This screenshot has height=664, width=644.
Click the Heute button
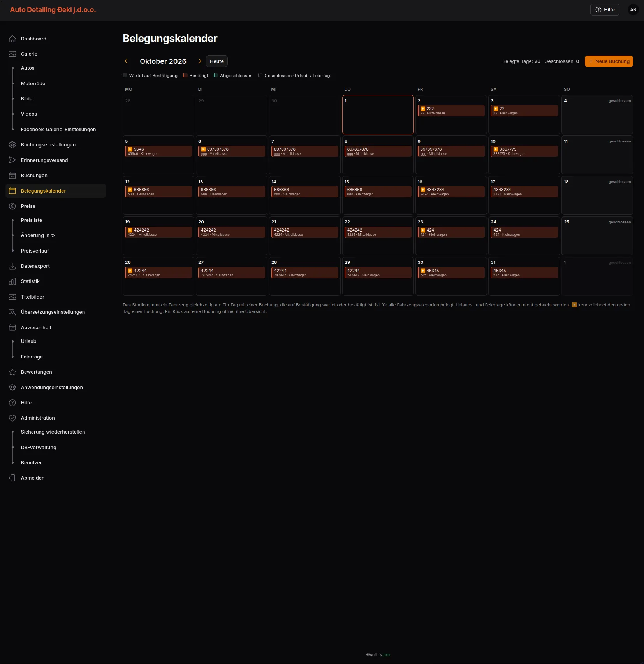tap(217, 61)
